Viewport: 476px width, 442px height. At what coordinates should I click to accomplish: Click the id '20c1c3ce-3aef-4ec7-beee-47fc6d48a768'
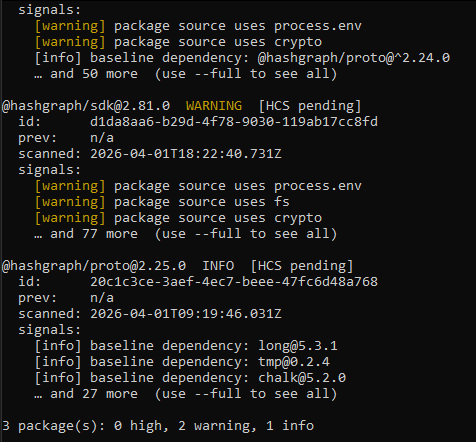[234, 282]
